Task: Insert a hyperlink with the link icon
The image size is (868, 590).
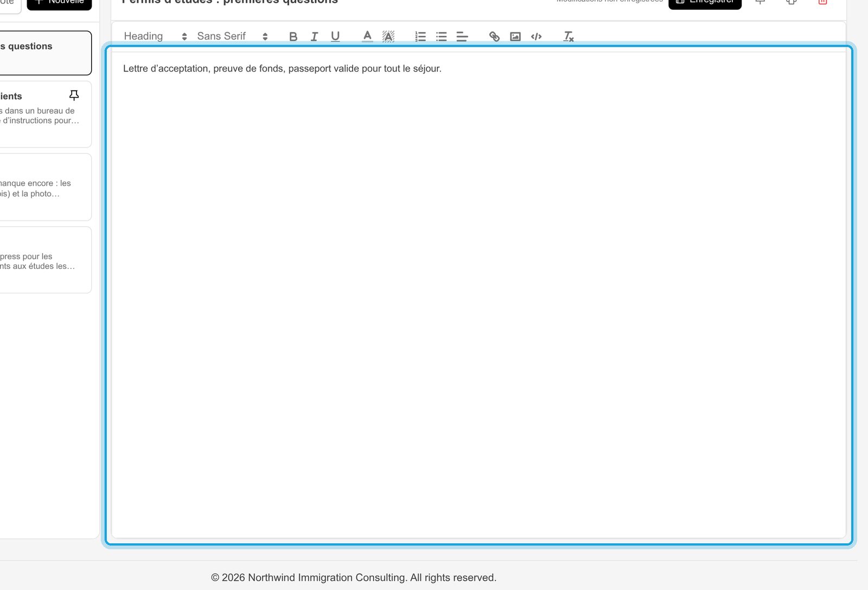Action: [494, 36]
